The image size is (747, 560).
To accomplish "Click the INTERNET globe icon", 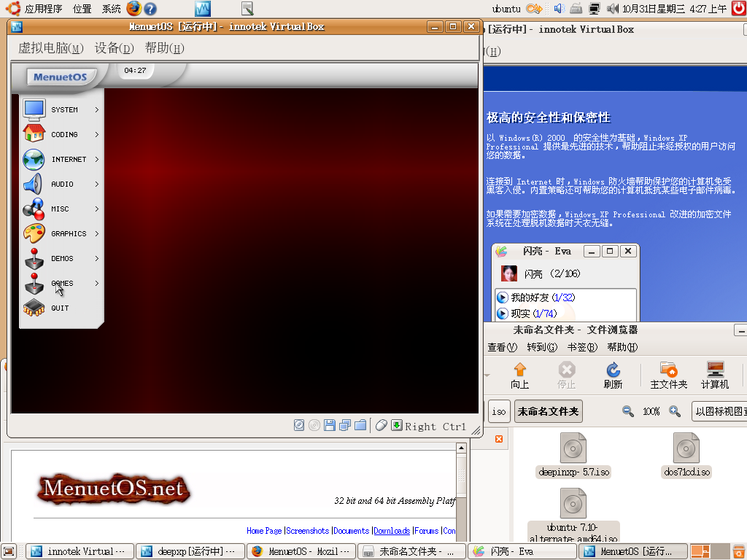I will click(x=34, y=159).
